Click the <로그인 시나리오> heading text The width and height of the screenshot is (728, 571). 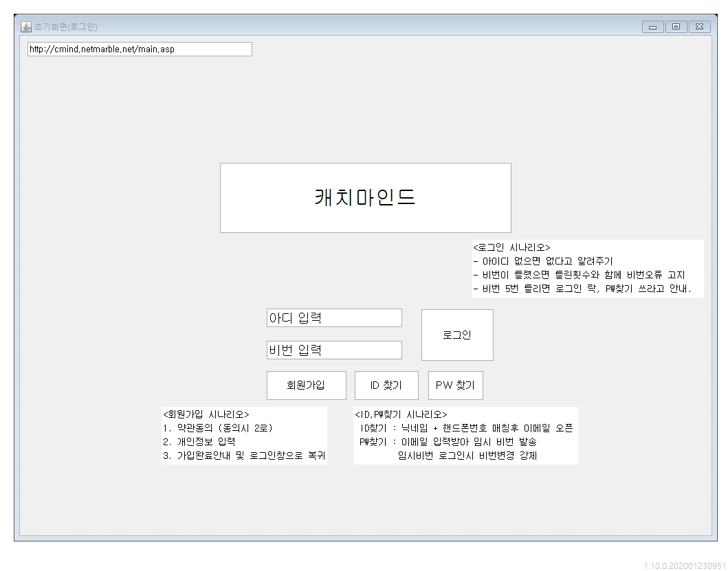(511, 247)
